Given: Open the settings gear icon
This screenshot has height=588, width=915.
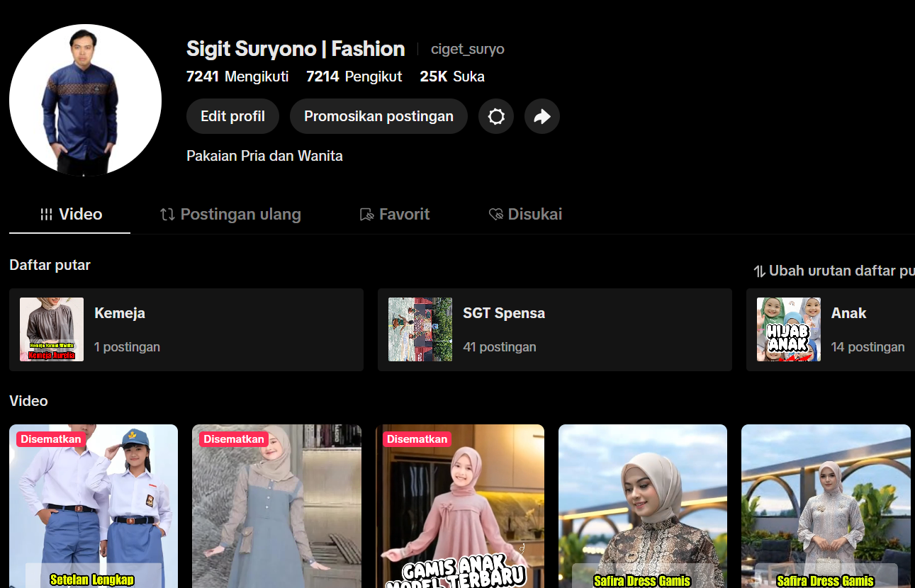Looking at the screenshot, I should pos(496,116).
